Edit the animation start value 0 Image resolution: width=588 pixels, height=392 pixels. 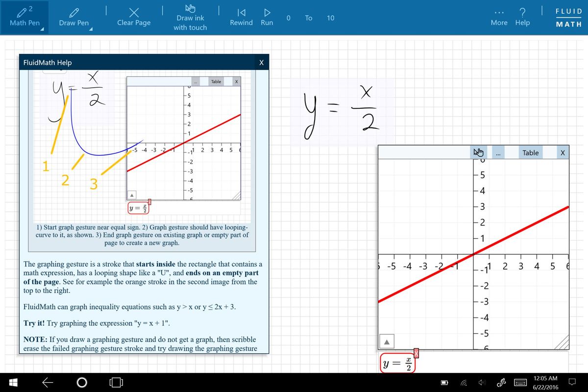(x=289, y=18)
